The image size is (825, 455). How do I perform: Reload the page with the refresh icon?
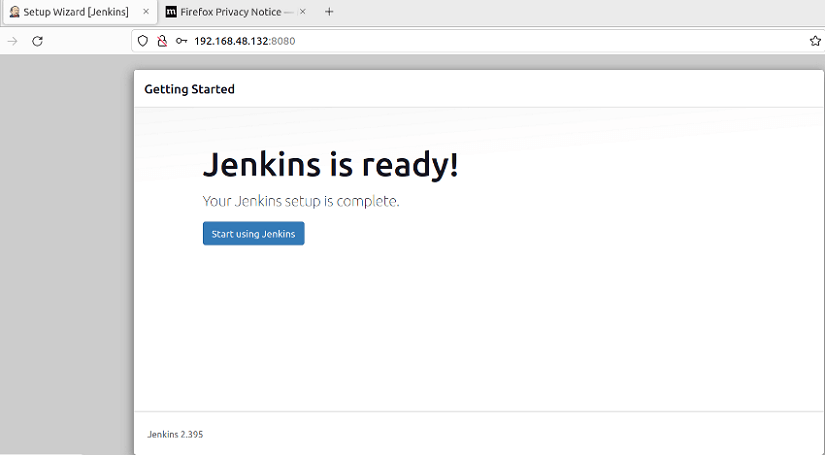(37, 41)
